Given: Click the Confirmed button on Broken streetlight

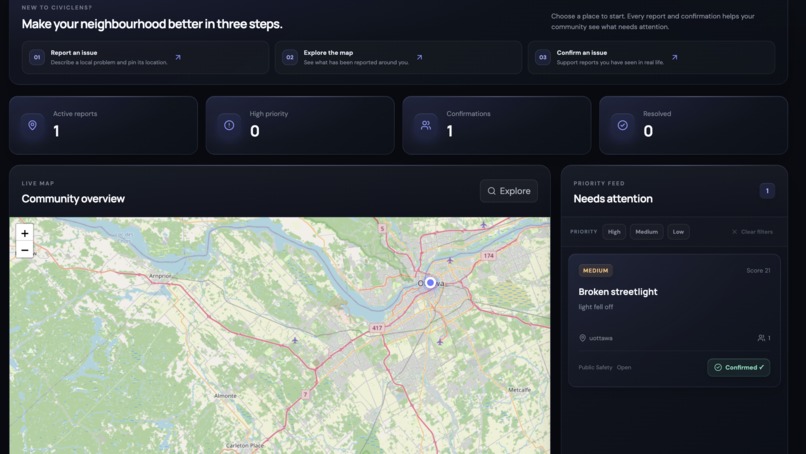Looking at the screenshot, I should click(739, 367).
